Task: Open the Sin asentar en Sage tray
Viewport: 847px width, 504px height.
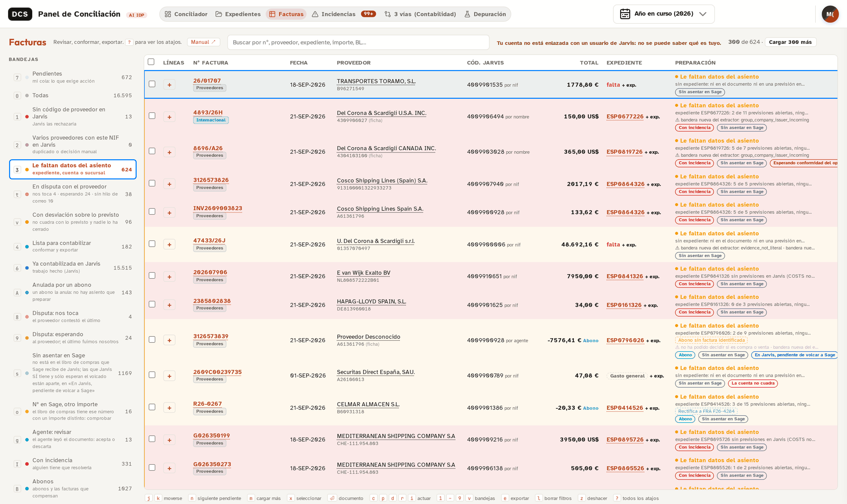Action: click(x=73, y=373)
